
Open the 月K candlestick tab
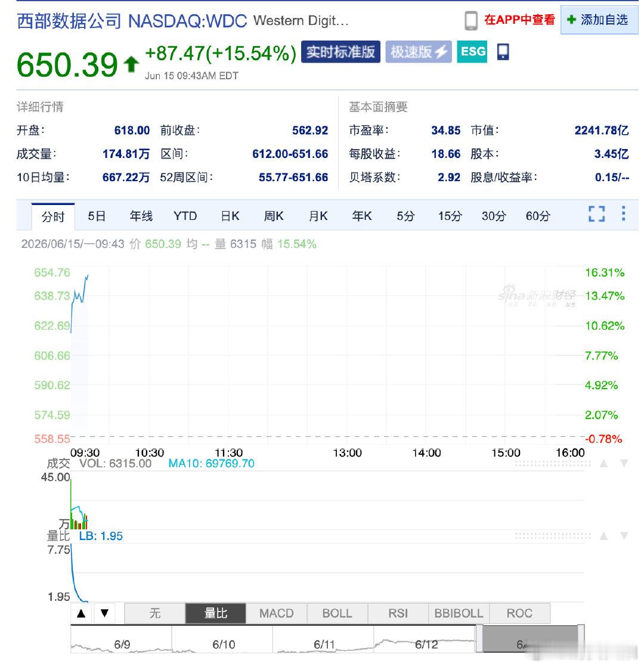[x=318, y=216]
